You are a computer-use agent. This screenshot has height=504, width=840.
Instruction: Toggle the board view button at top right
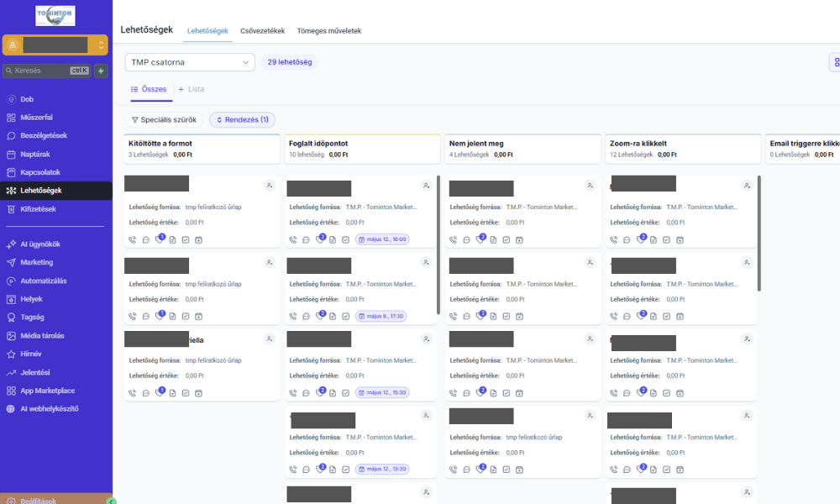pos(835,62)
